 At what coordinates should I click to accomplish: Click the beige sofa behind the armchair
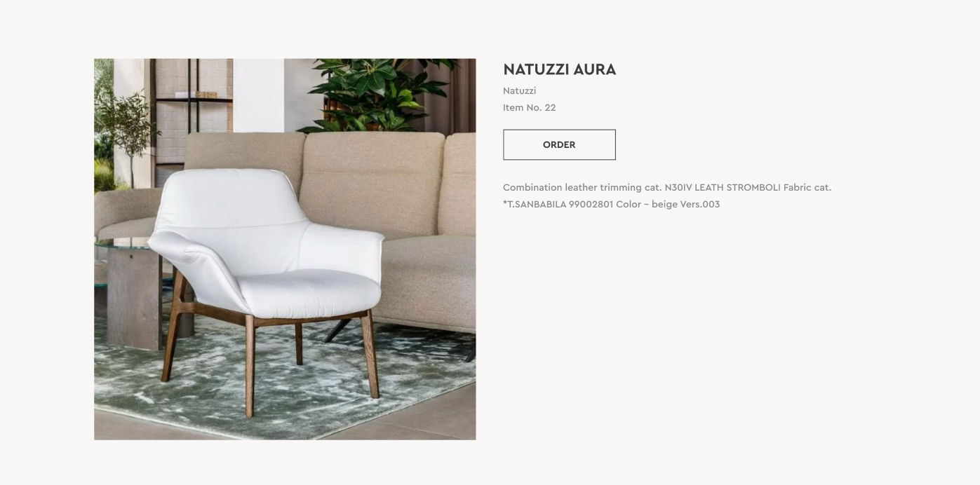tap(393, 203)
